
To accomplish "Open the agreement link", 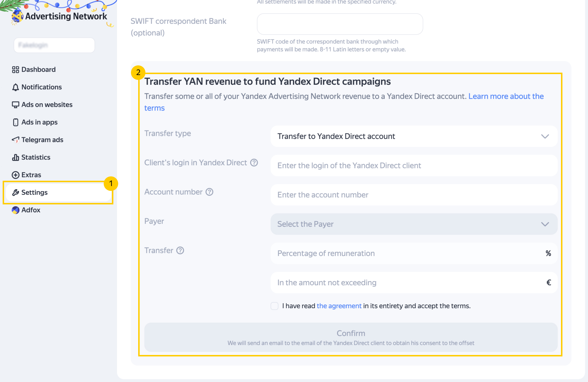I will tap(339, 306).
